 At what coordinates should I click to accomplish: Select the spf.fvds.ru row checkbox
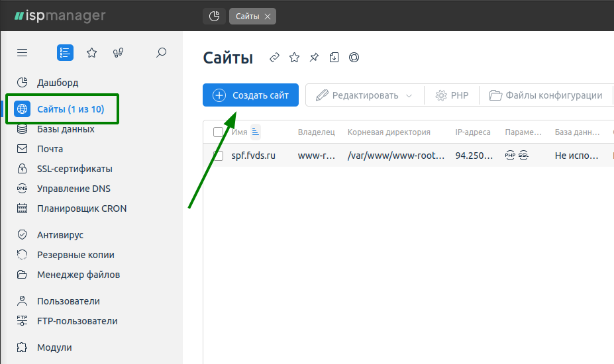click(x=218, y=156)
